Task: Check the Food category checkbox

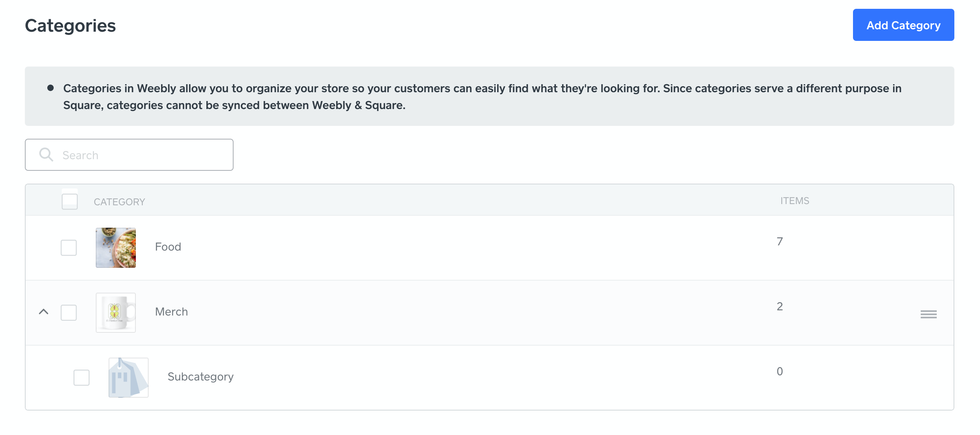Action: click(69, 248)
